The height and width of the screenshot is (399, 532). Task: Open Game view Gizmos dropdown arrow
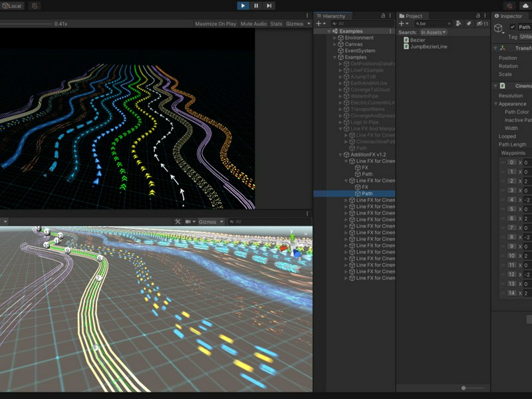[x=309, y=24]
